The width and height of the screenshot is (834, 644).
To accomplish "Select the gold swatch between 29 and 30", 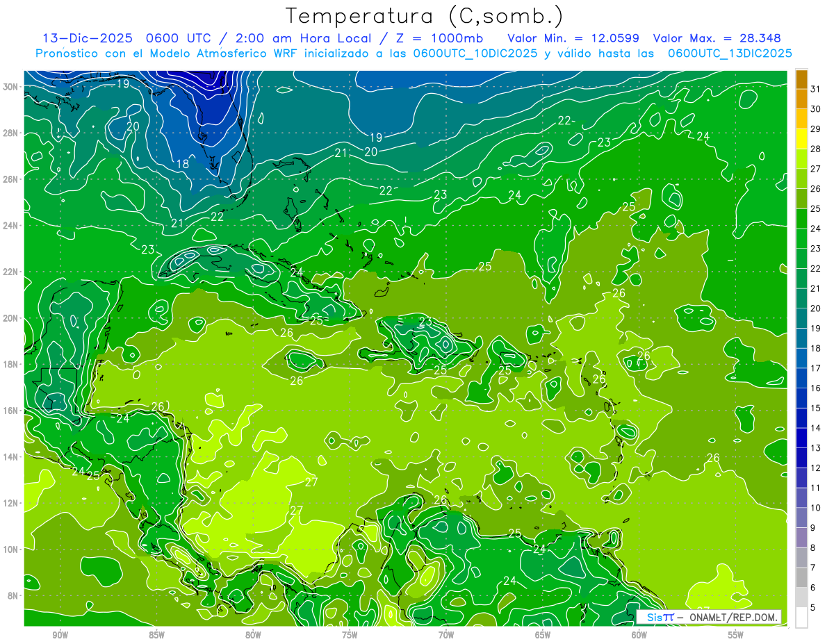I will pyautogui.click(x=801, y=119).
